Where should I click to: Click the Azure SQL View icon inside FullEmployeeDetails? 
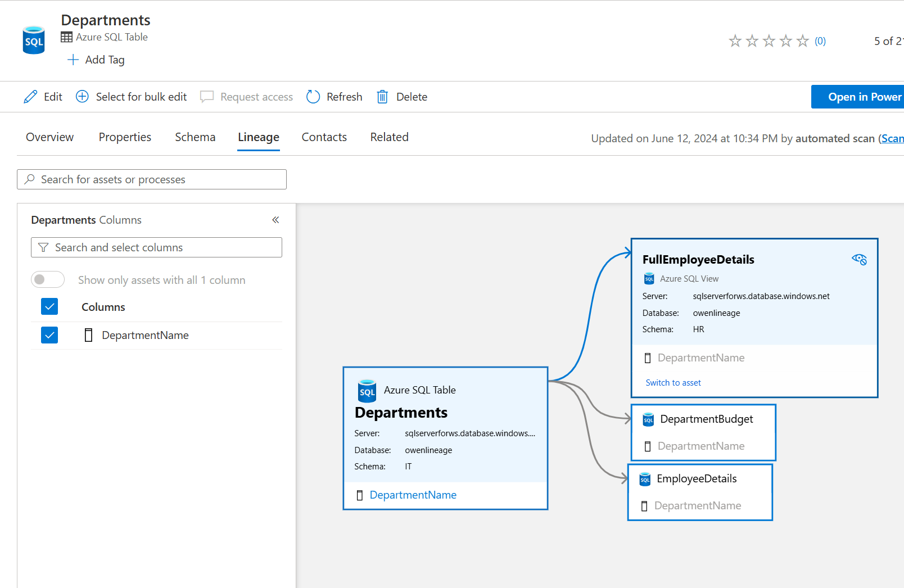click(649, 278)
